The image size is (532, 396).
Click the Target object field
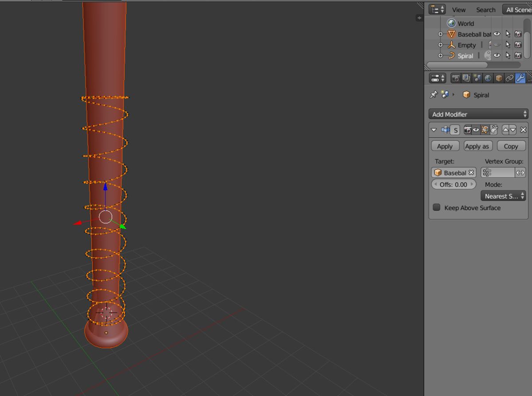(x=454, y=173)
